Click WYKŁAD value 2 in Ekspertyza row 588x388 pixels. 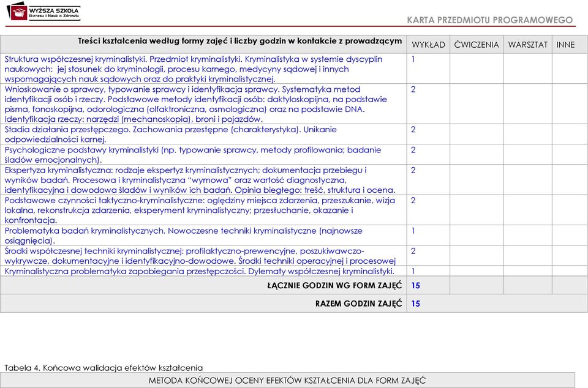click(x=413, y=170)
